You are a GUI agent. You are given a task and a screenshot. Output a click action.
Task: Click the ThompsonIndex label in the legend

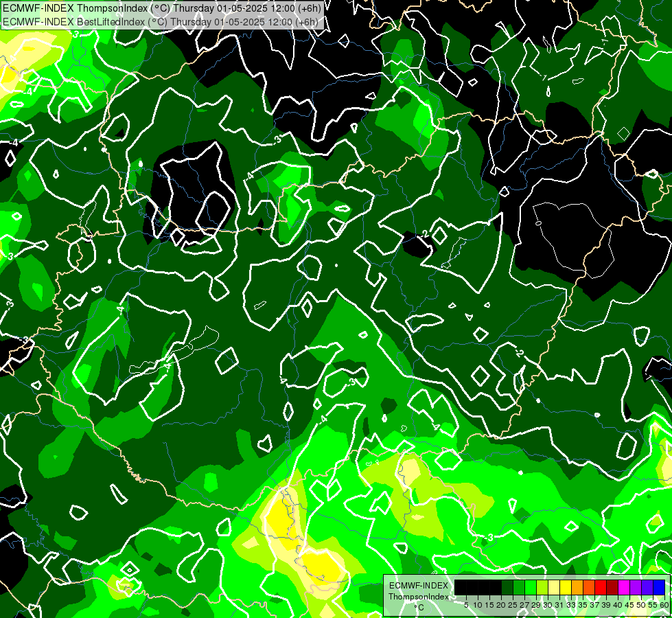pos(419,597)
